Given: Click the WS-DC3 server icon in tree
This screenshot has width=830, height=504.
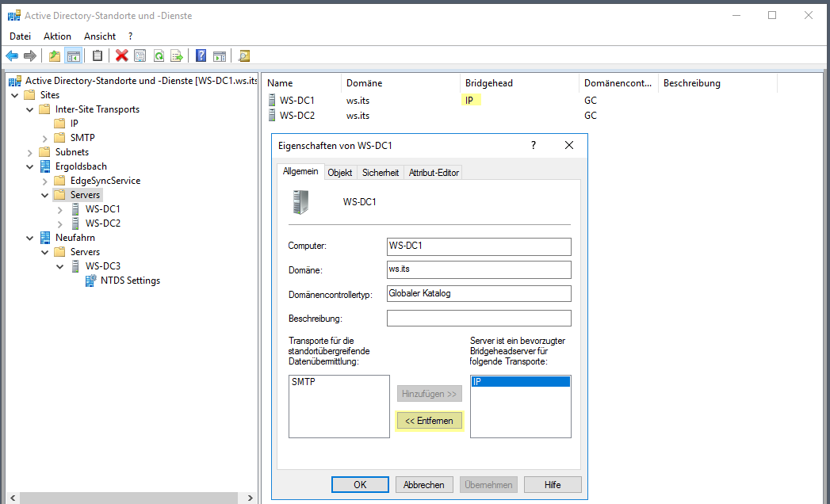Looking at the screenshot, I should click(x=75, y=266).
